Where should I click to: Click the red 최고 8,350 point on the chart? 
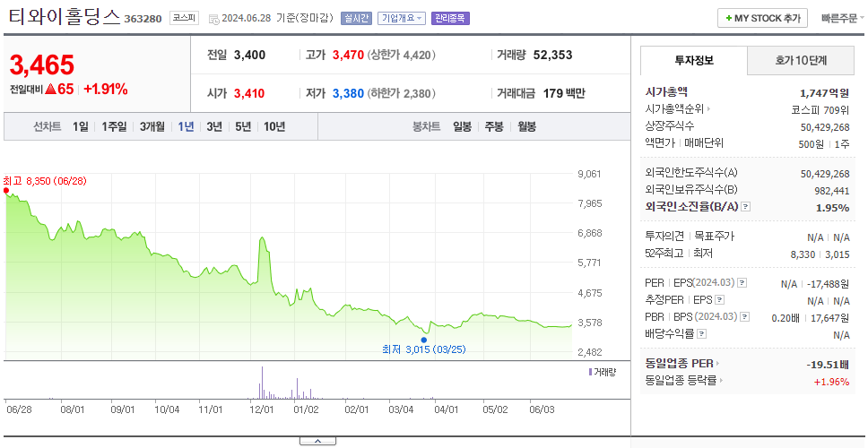(6, 191)
